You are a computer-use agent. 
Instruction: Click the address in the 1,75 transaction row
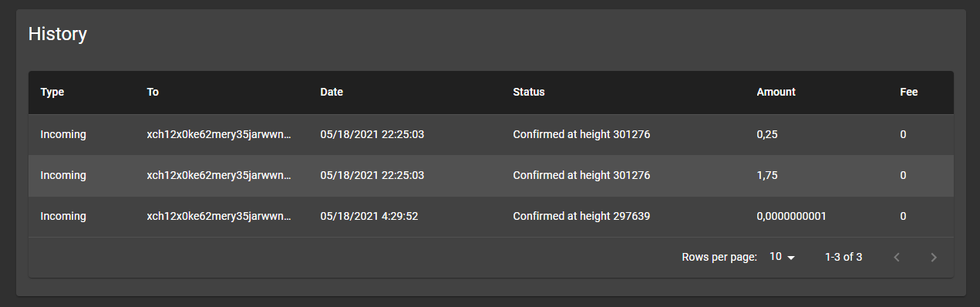coord(220,175)
